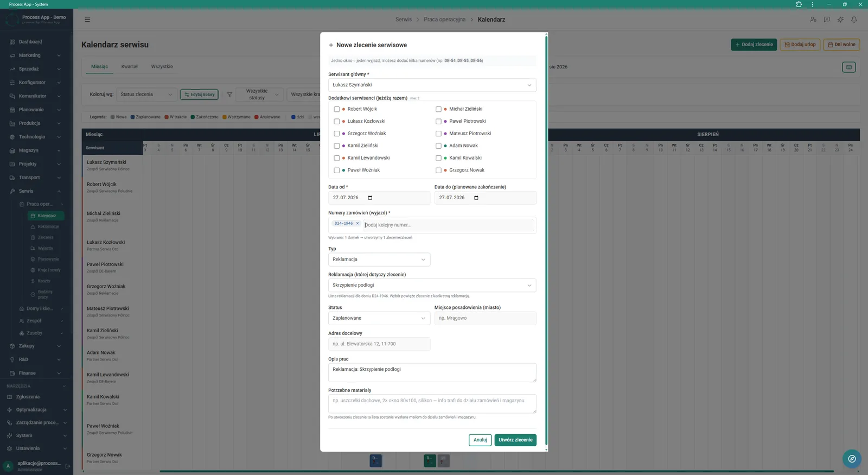Click the Zakupy sidebar icon
The width and height of the screenshot is (868, 475).
pos(12,346)
